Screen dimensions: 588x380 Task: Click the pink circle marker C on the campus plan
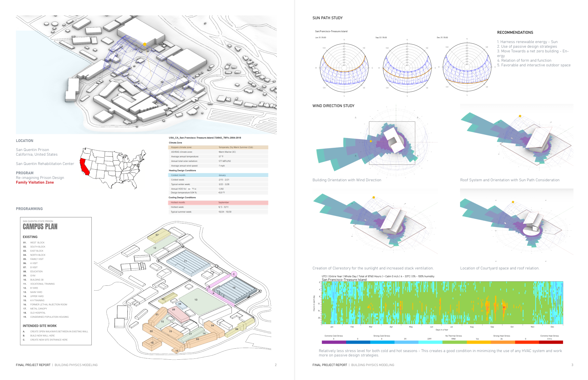(234, 274)
